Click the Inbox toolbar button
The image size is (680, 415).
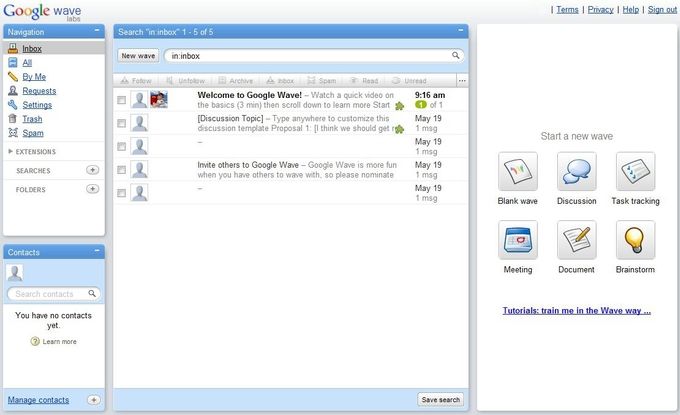[280, 81]
